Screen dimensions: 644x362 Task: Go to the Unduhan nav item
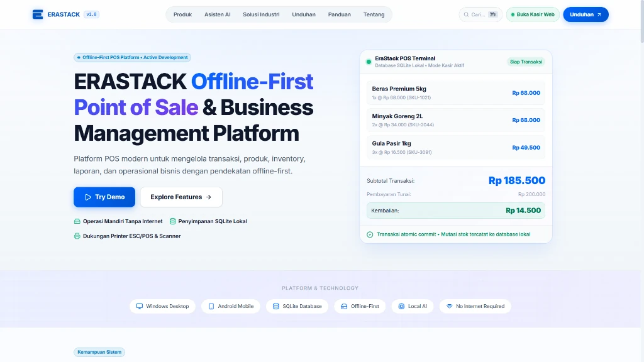[304, 14]
